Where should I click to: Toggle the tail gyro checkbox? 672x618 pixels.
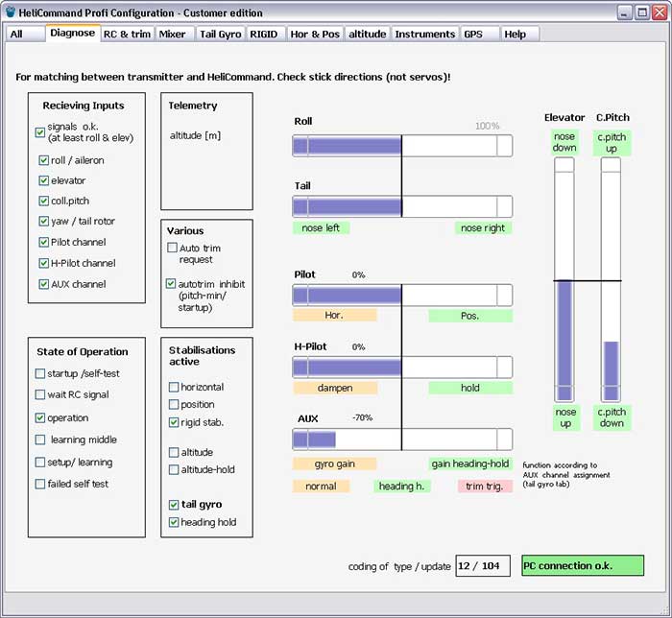174,505
